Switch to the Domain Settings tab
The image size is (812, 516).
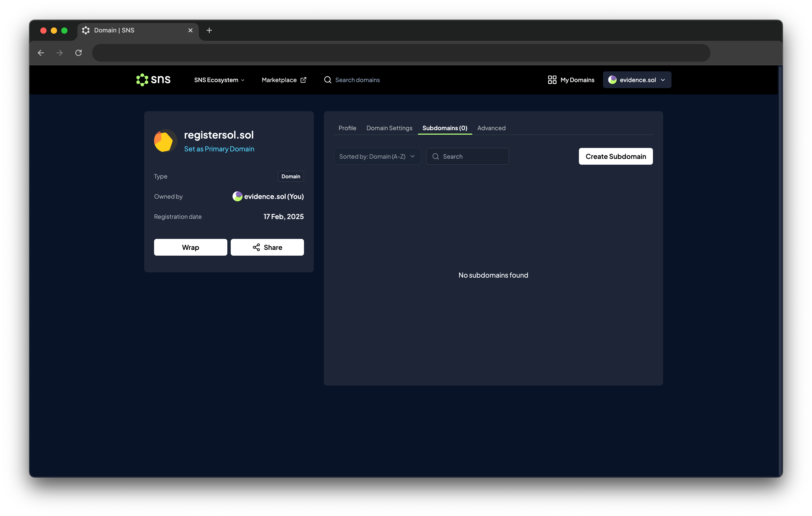(x=389, y=128)
